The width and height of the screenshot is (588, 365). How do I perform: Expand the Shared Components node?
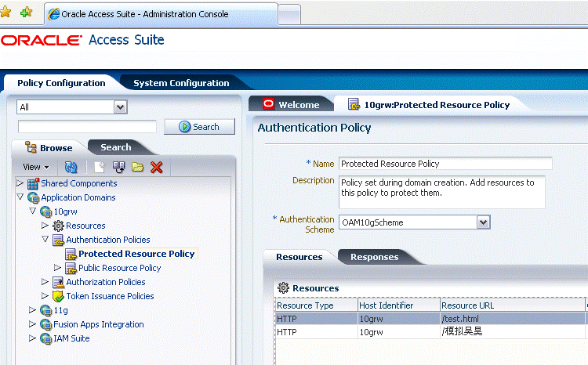(20, 182)
